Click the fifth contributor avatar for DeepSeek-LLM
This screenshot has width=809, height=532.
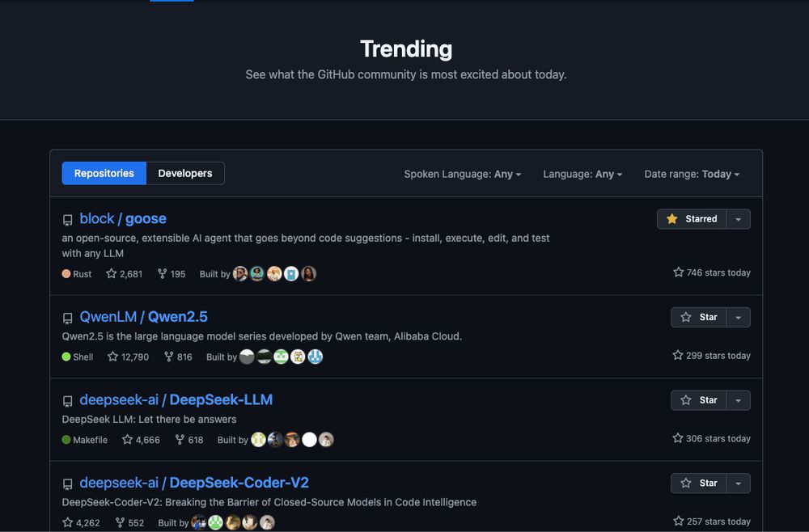click(326, 440)
